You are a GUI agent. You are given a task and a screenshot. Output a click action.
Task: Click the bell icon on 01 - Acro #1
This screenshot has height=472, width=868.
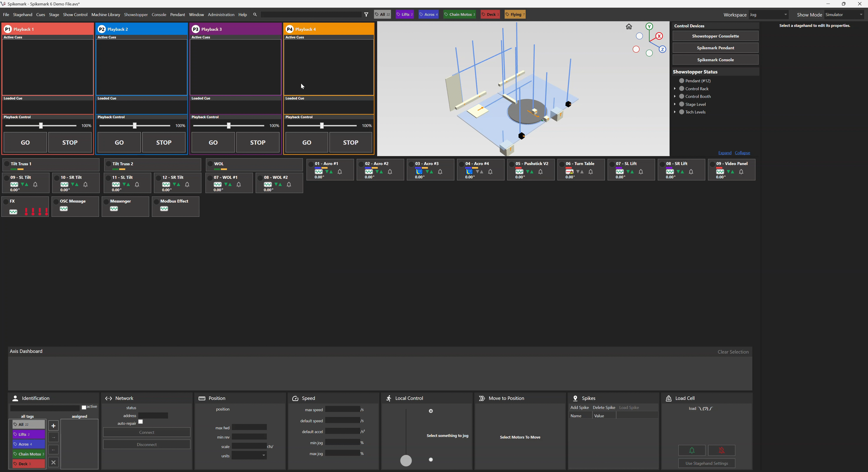(x=340, y=172)
